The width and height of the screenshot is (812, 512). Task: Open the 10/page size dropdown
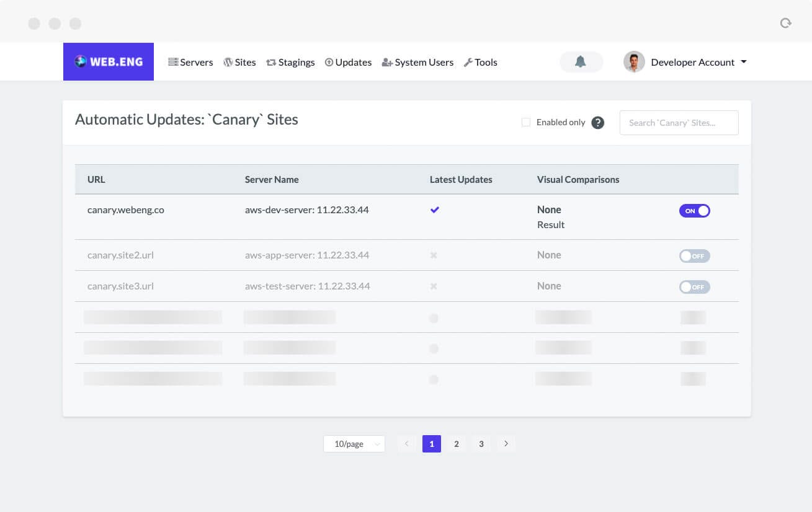[x=354, y=444]
